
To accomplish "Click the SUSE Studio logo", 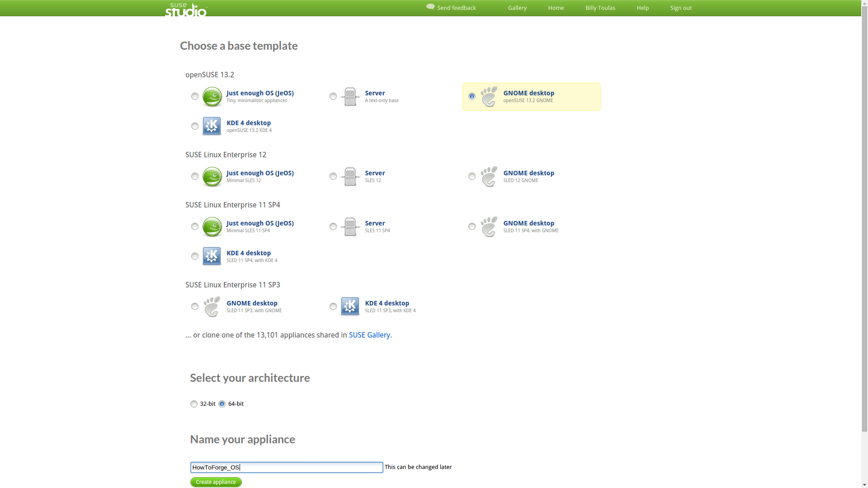I will click(186, 9).
